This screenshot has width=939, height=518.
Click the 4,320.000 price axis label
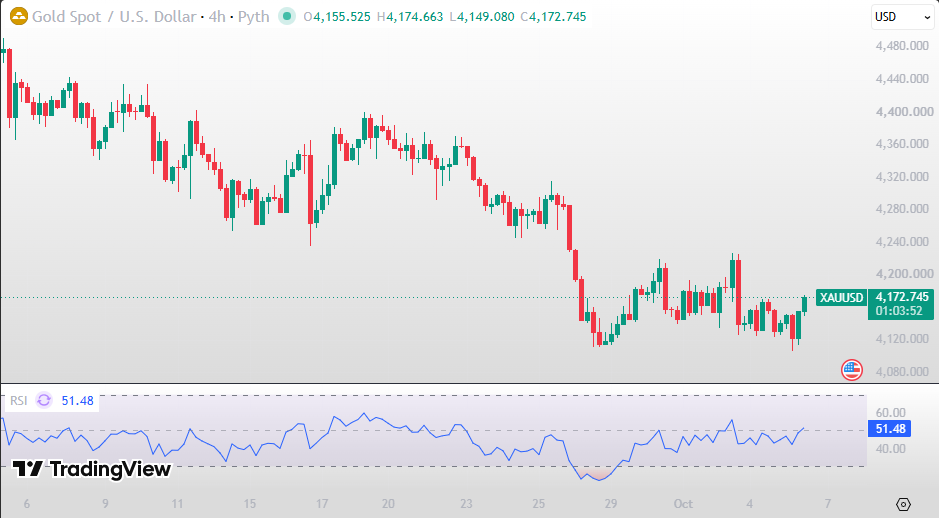coord(902,177)
